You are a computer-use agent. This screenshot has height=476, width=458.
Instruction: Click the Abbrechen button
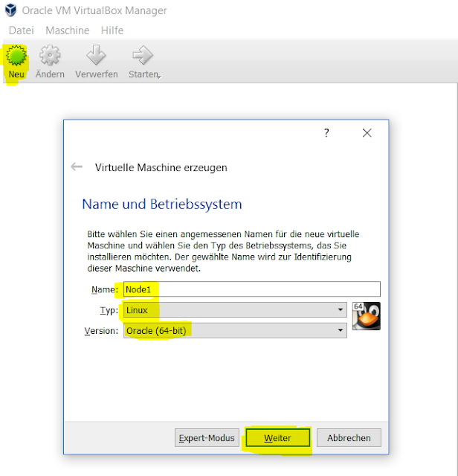click(349, 438)
